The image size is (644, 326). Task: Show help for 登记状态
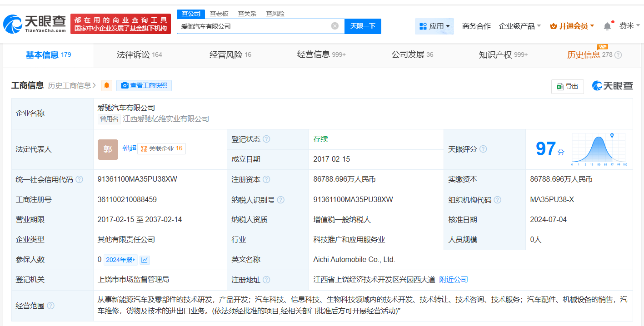coord(266,139)
